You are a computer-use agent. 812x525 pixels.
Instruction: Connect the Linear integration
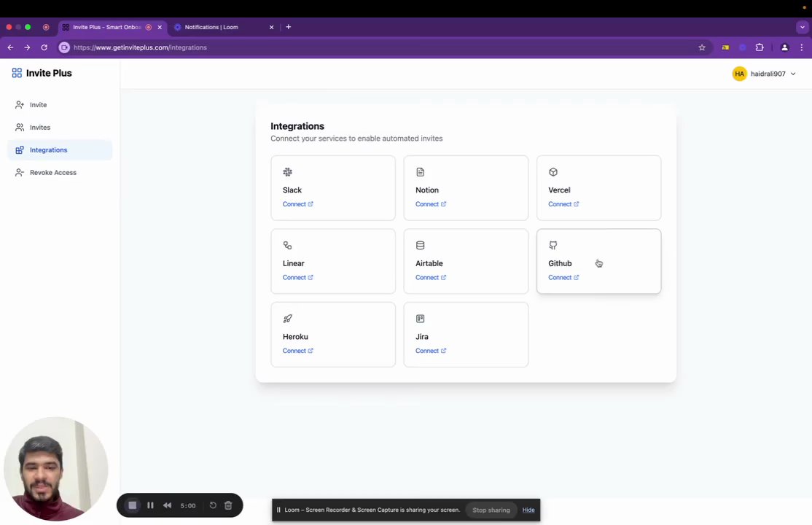298,277
